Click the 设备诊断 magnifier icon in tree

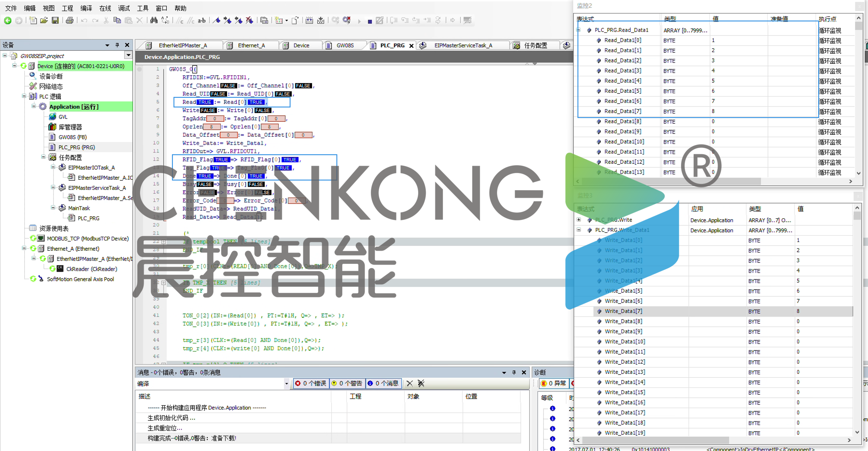(32, 76)
